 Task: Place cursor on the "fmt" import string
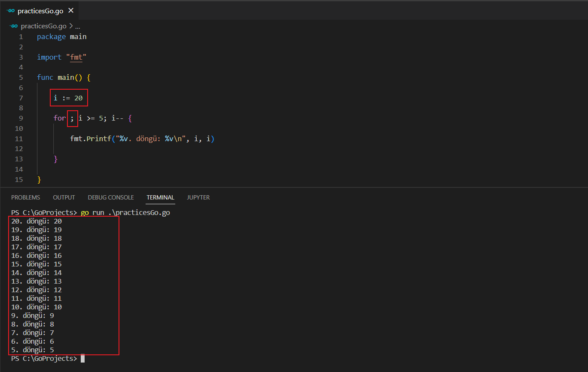coord(76,57)
